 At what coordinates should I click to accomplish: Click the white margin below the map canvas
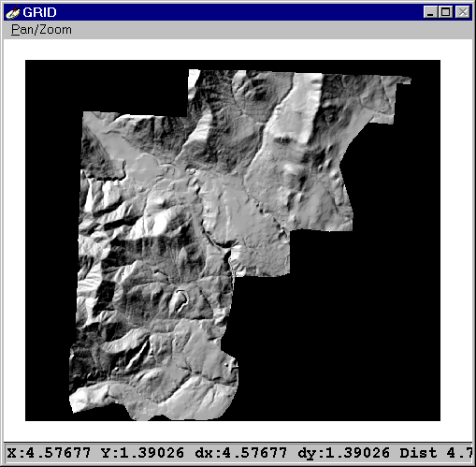click(238, 431)
